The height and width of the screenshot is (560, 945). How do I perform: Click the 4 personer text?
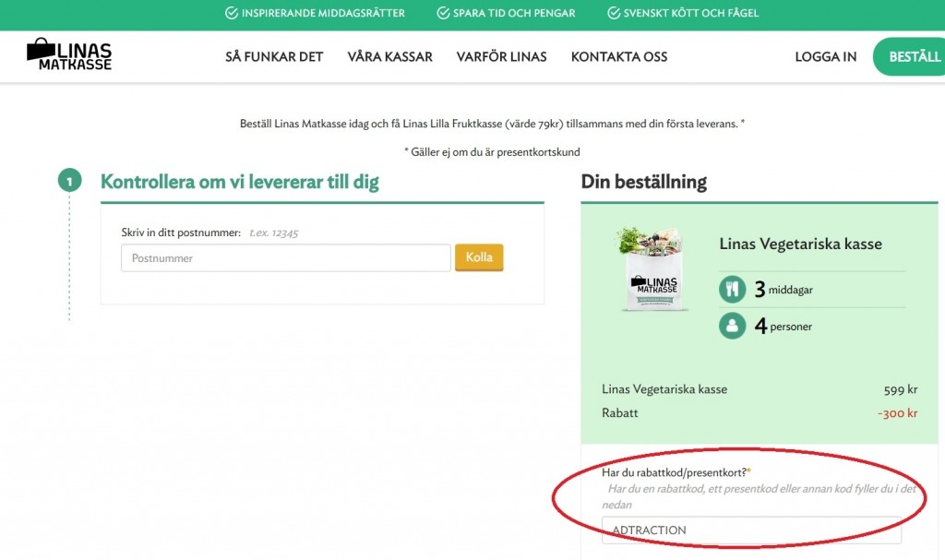point(783,326)
